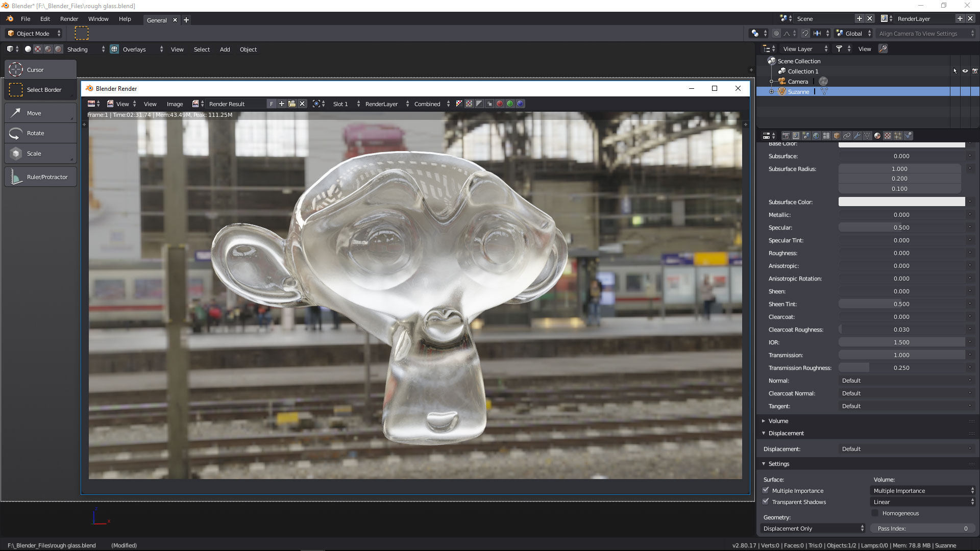Open the Image menu in render window
The width and height of the screenshot is (980, 551).
175,104
